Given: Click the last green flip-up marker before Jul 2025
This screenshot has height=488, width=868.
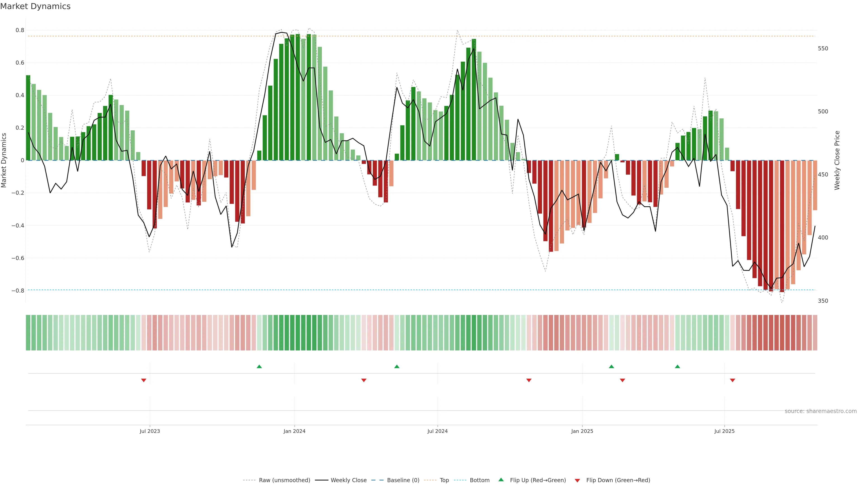Looking at the screenshot, I should (677, 366).
